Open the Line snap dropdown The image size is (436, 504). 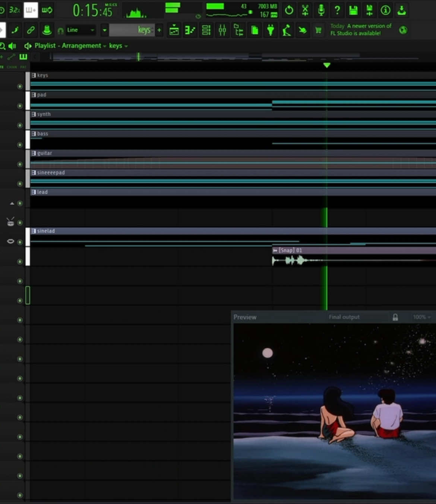80,30
